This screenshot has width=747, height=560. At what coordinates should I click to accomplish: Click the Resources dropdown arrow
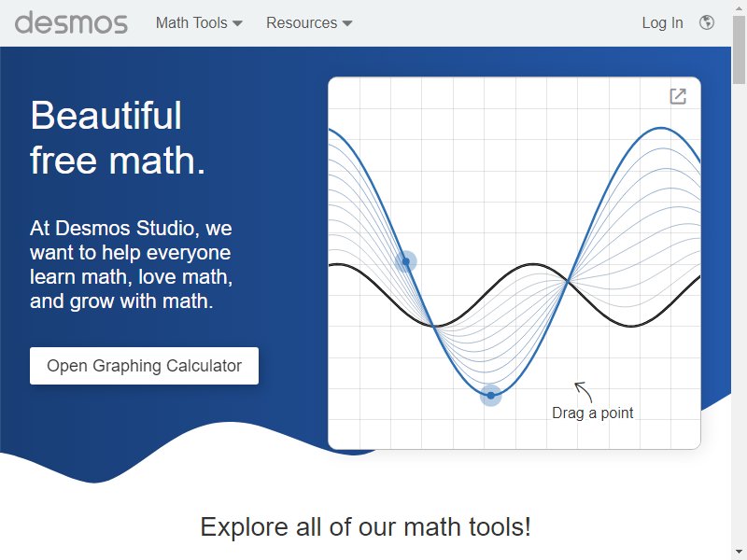pyautogui.click(x=347, y=23)
